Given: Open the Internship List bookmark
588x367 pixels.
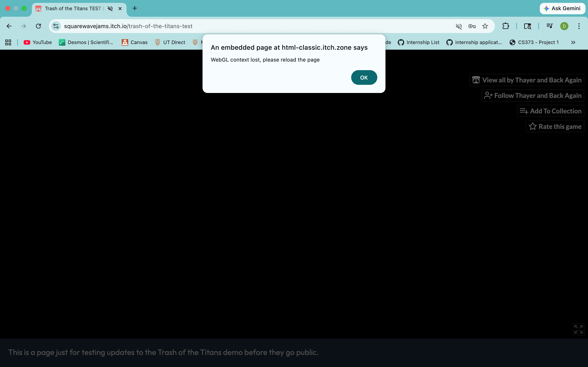Looking at the screenshot, I should click(x=418, y=42).
